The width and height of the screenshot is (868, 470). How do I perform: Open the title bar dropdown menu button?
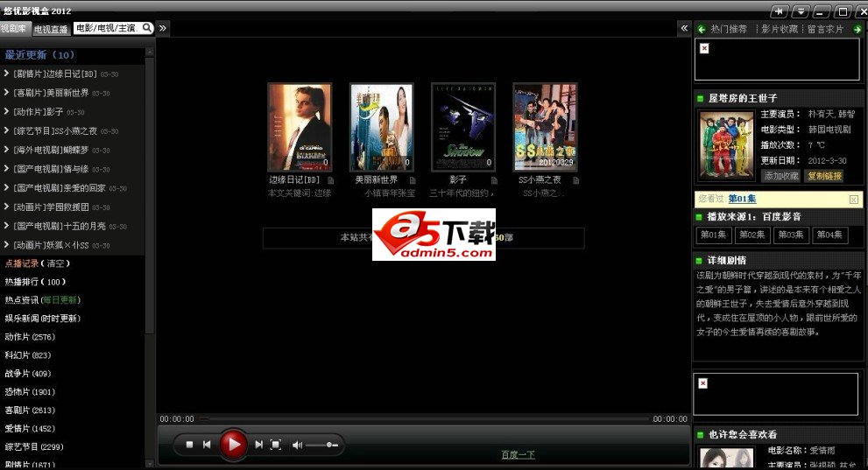801,11
